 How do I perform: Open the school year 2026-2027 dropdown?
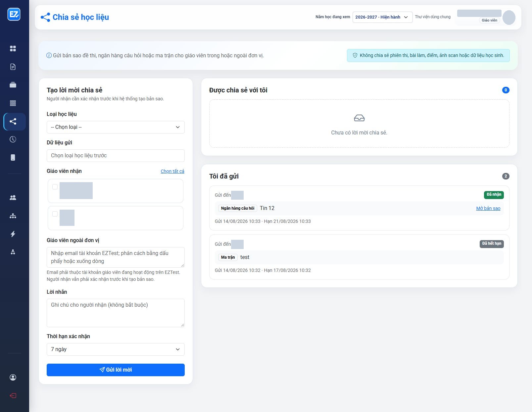tap(382, 17)
